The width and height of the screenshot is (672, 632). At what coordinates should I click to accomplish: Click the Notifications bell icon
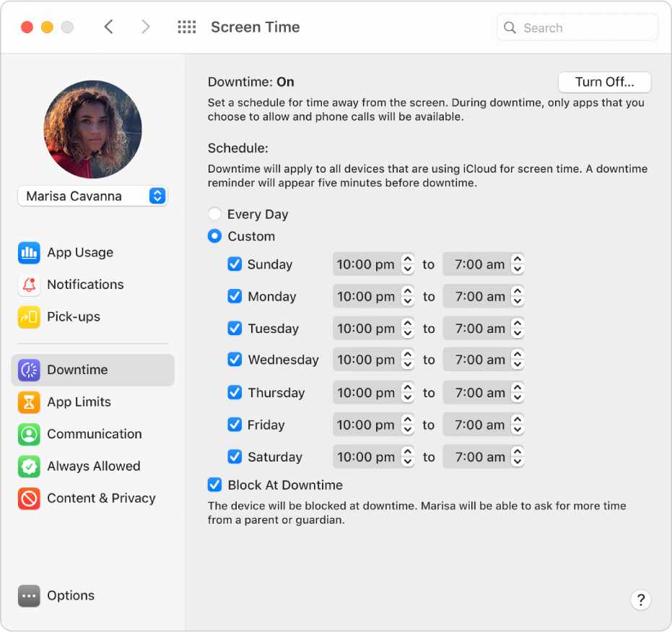[x=29, y=285]
